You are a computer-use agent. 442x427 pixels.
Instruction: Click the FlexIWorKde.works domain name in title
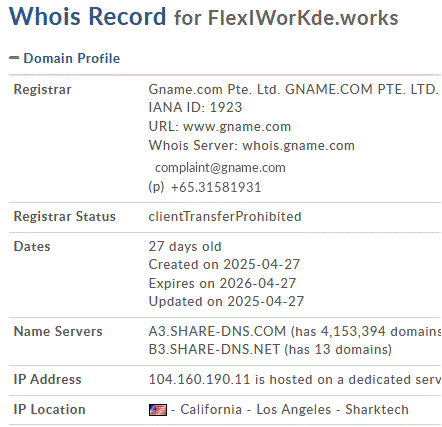pos(303,18)
